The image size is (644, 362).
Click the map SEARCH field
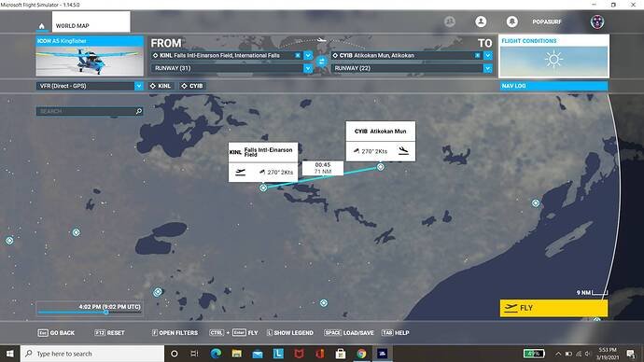90,111
